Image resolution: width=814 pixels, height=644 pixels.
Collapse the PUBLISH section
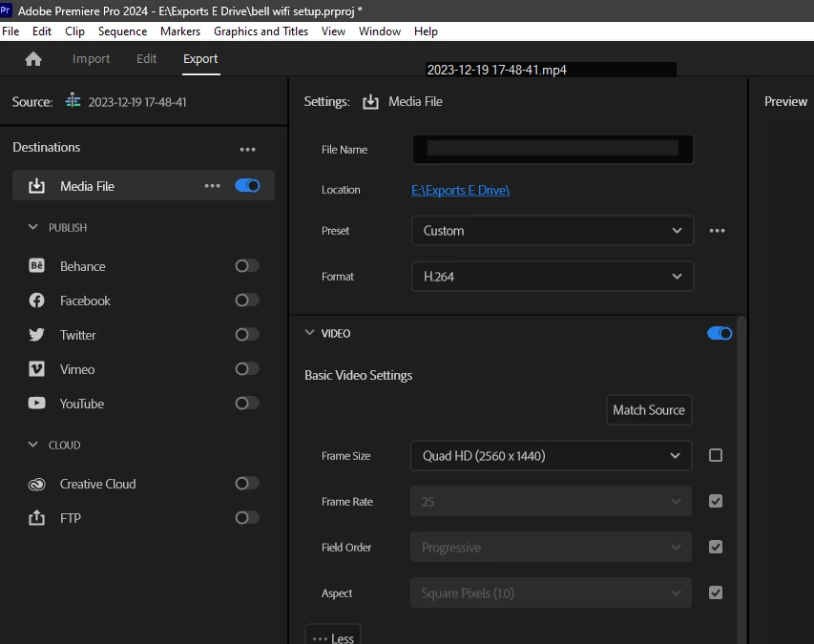point(32,227)
